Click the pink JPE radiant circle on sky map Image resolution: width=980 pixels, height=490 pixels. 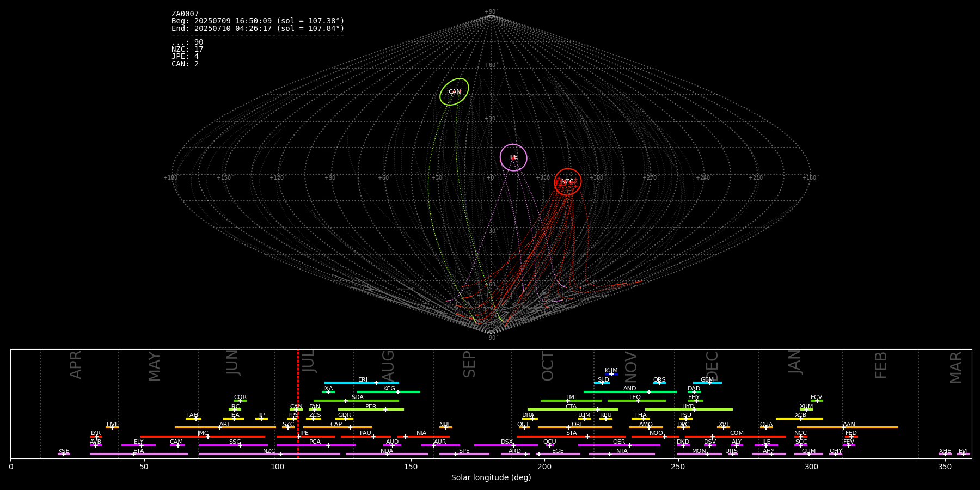pos(513,157)
